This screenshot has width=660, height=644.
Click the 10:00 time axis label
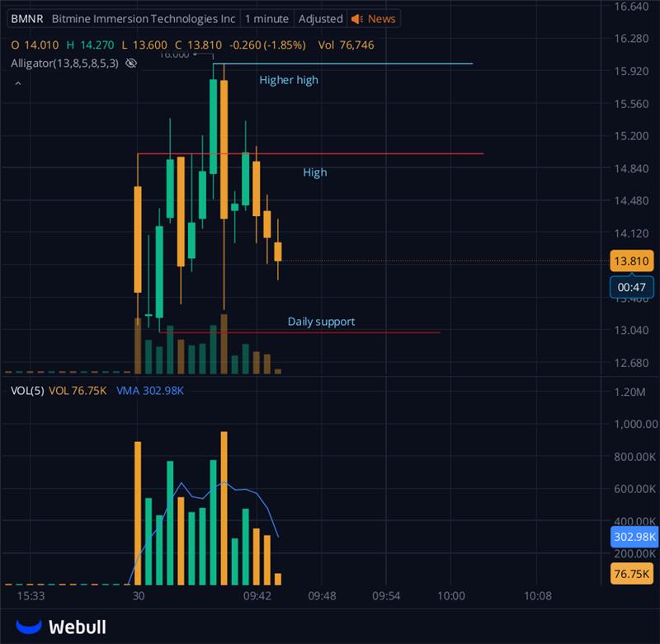450,595
